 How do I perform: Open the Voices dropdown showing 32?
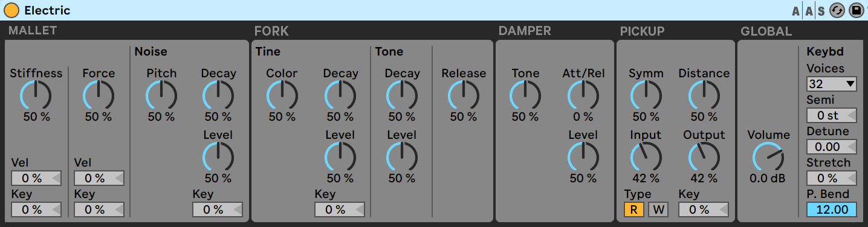coord(831,84)
